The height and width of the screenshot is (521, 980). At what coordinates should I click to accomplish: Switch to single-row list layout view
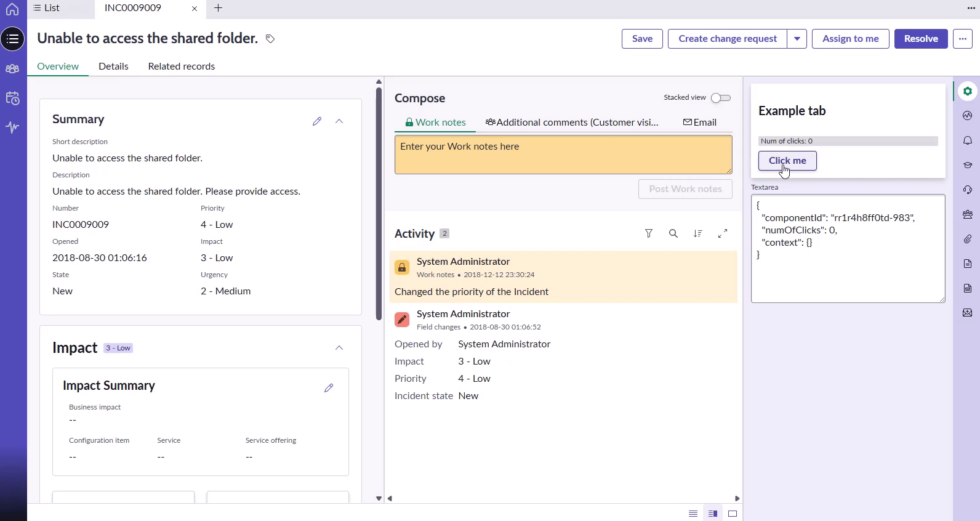tap(693, 514)
